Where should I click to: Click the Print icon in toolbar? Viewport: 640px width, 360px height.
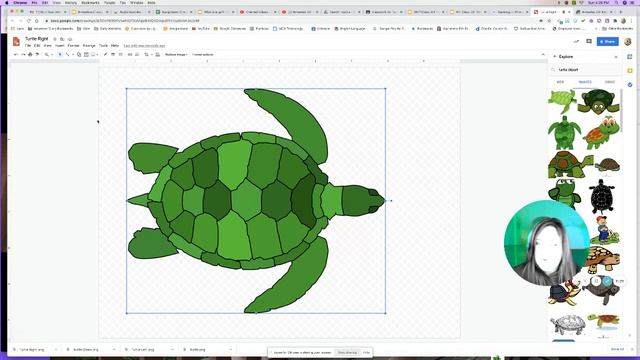click(30, 54)
